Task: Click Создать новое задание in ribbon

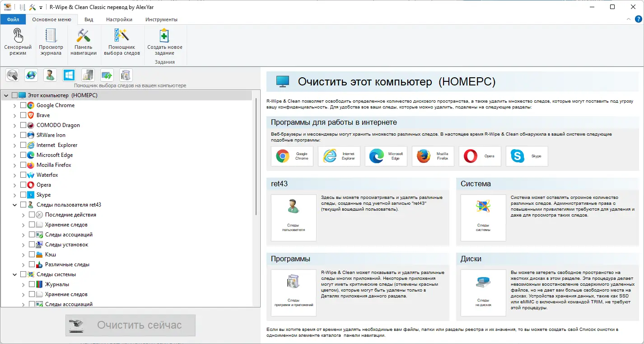Action: coord(165,42)
